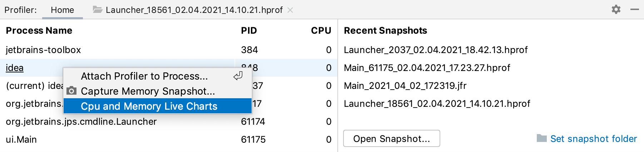Screen dimensions: 644x152
Task: Select the jetbrains-toolbox process
Action: coord(169,50)
